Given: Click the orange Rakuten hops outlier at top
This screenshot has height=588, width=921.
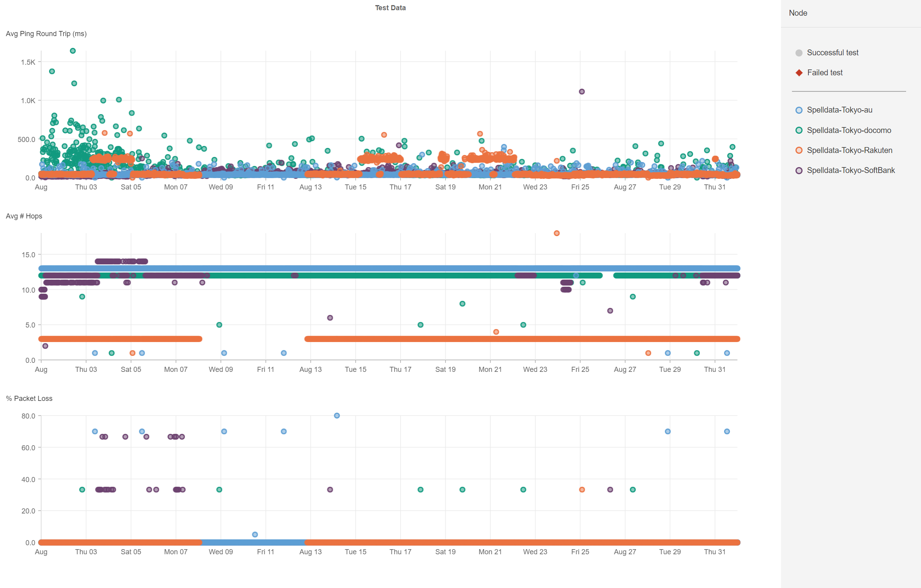Looking at the screenshot, I should tap(557, 233).
